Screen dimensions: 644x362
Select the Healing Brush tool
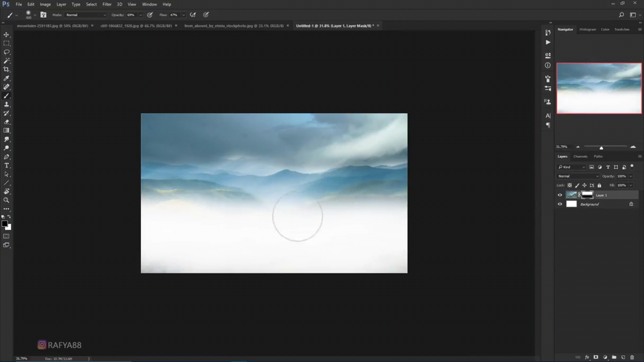[x=6, y=87]
